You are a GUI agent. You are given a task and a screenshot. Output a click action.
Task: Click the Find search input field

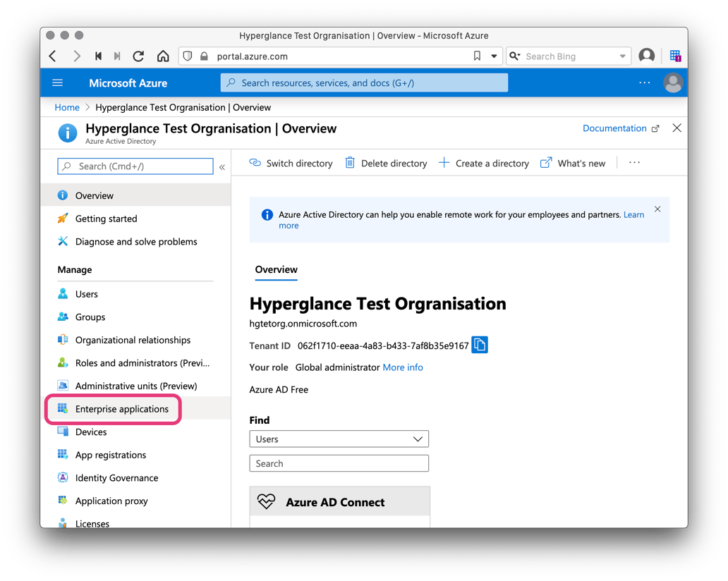[339, 463]
